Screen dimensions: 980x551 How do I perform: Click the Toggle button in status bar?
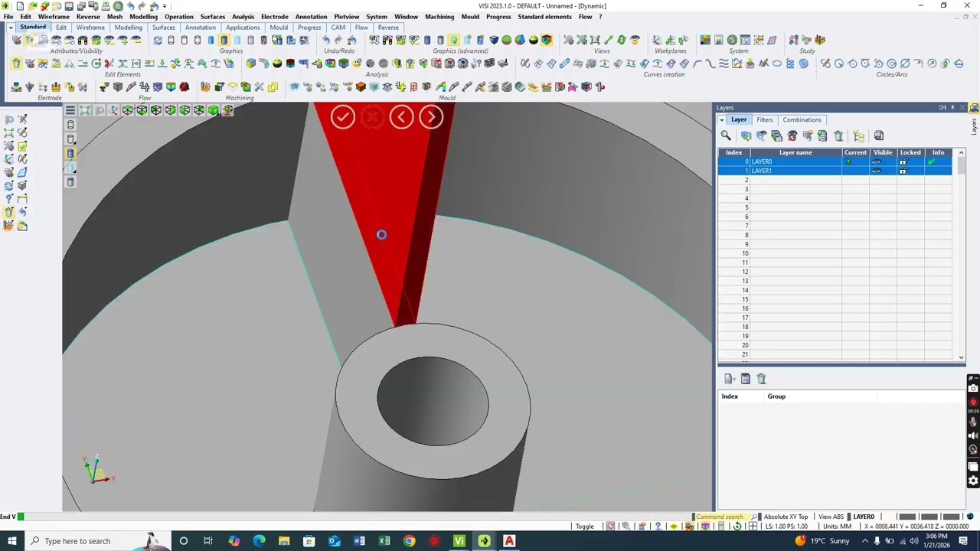click(585, 527)
